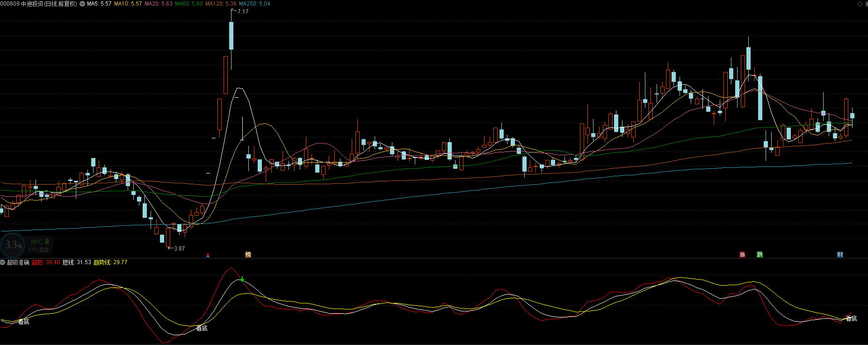Click the 38°C CPU温度 readout

click(x=39, y=245)
